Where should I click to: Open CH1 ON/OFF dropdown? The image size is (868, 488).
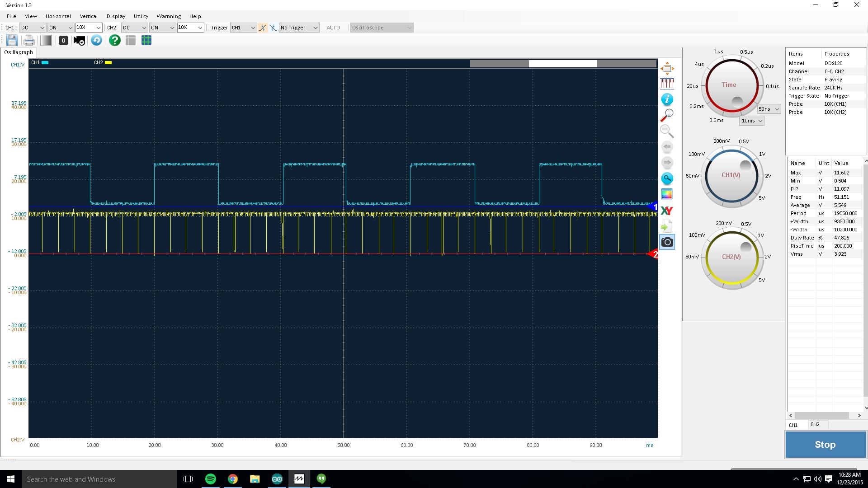61,28
